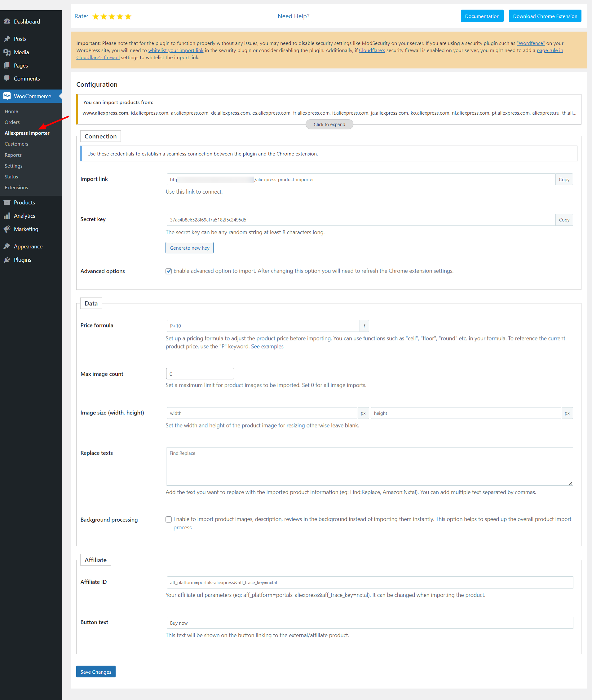Click the Plugins plug icon
Viewport: 592px width, 700px height.
point(7,260)
